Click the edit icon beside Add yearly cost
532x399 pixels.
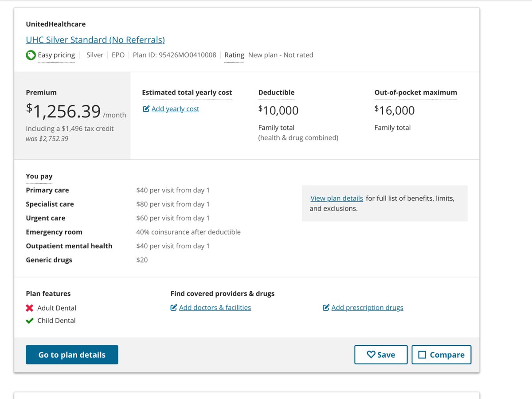click(146, 109)
